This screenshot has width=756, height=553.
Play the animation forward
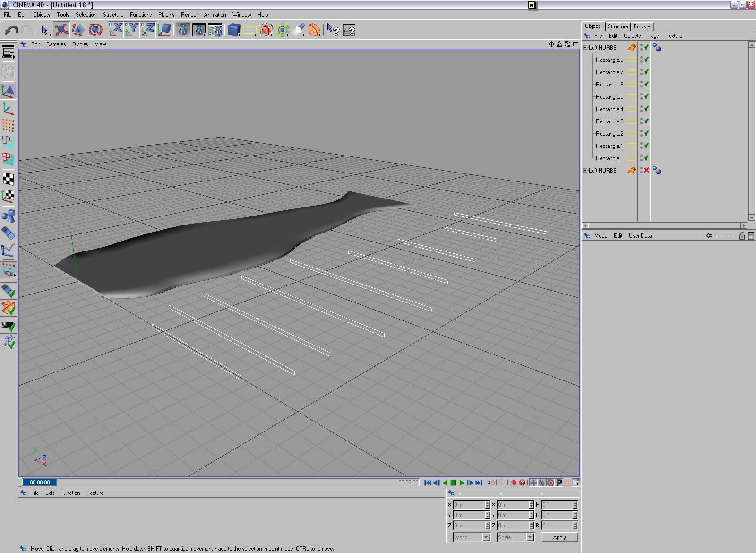click(x=462, y=483)
